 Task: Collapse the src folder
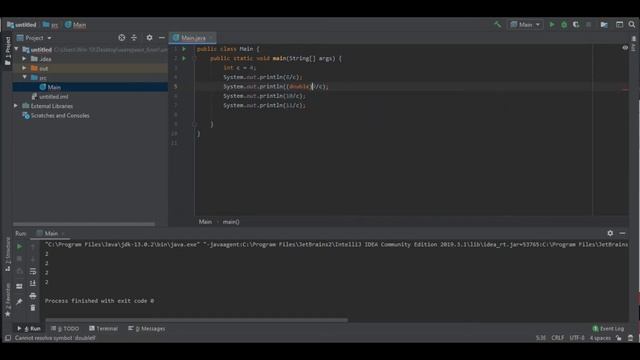(x=24, y=78)
